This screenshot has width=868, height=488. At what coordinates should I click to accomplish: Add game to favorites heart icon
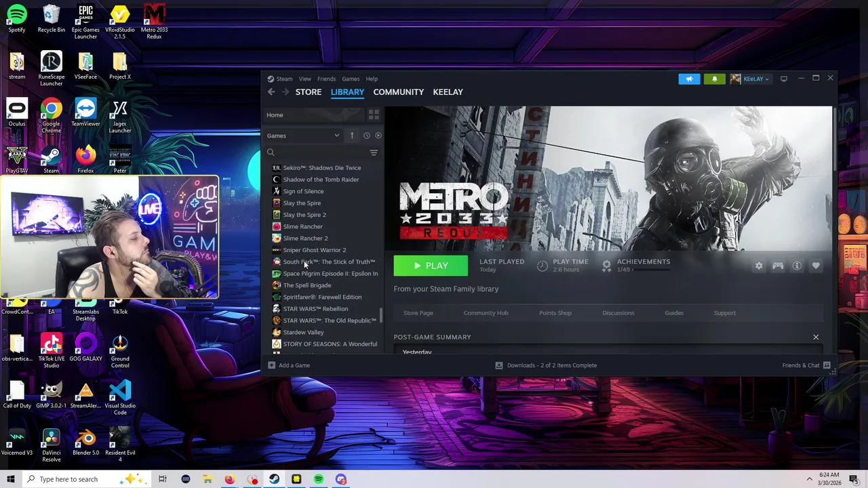[816, 266]
